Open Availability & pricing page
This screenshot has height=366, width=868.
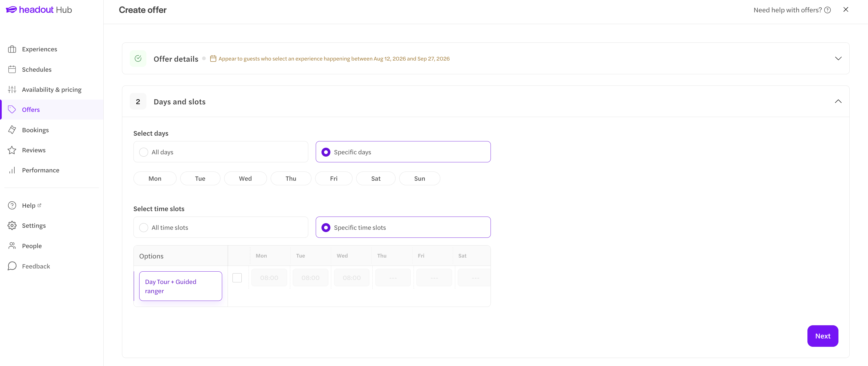point(52,89)
